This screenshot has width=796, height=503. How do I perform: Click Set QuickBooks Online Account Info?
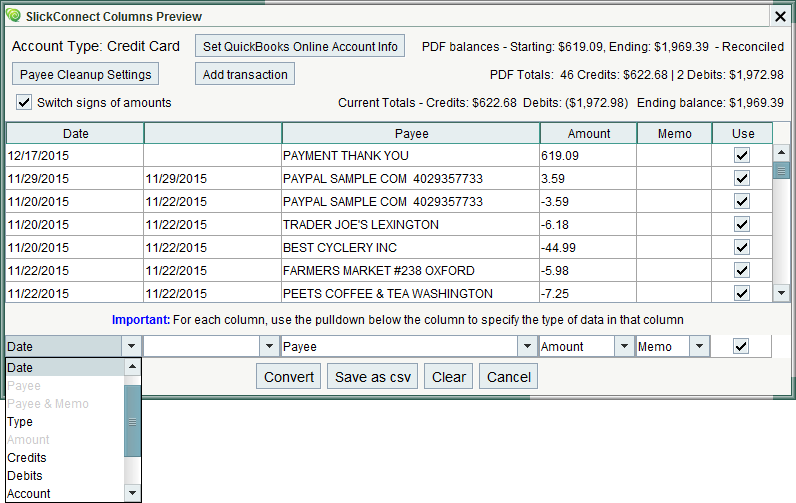coord(300,47)
